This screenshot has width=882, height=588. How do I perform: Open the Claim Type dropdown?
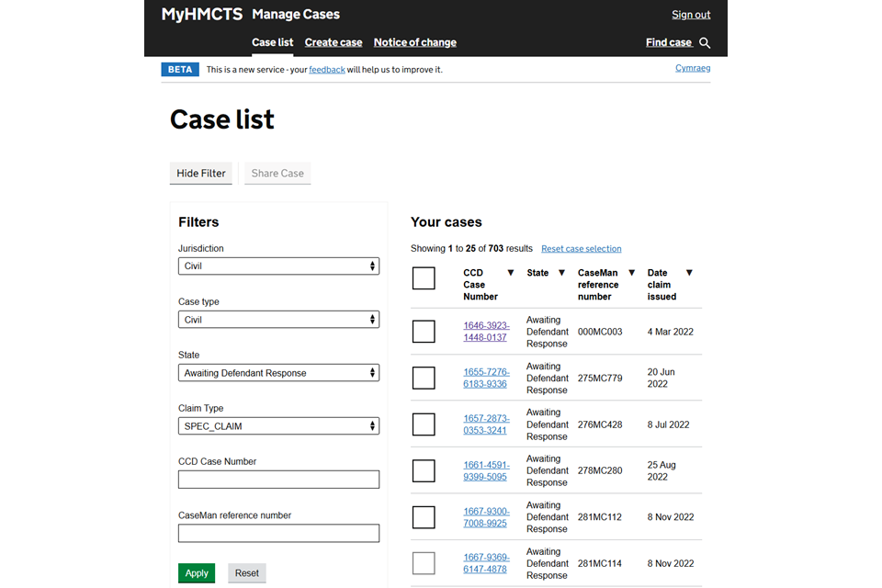[x=278, y=426]
